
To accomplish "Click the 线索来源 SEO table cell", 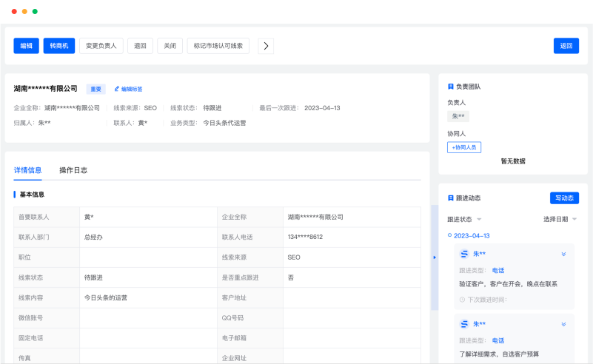I will click(352, 257).
